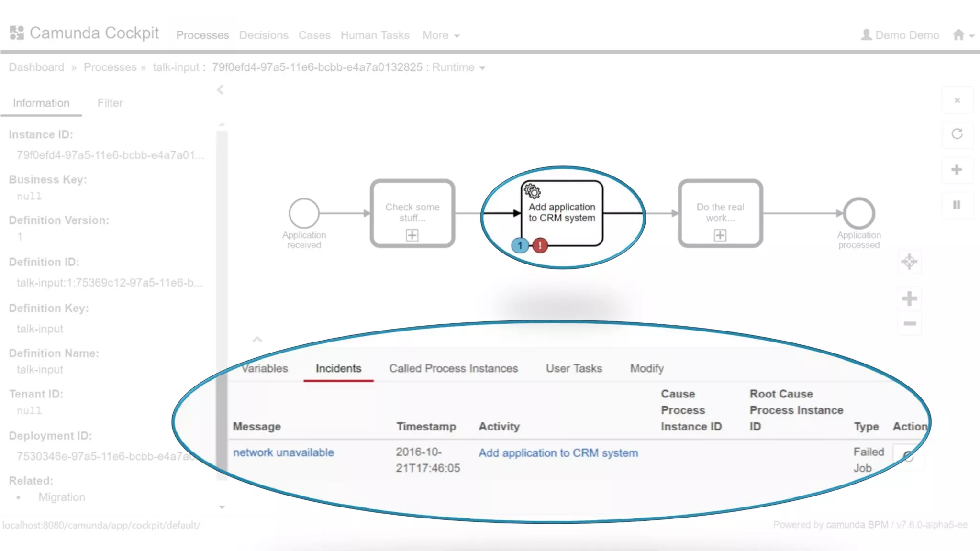Click the suspend (pause) instance icon
The image size is (980, 551).
coord(957,205)
